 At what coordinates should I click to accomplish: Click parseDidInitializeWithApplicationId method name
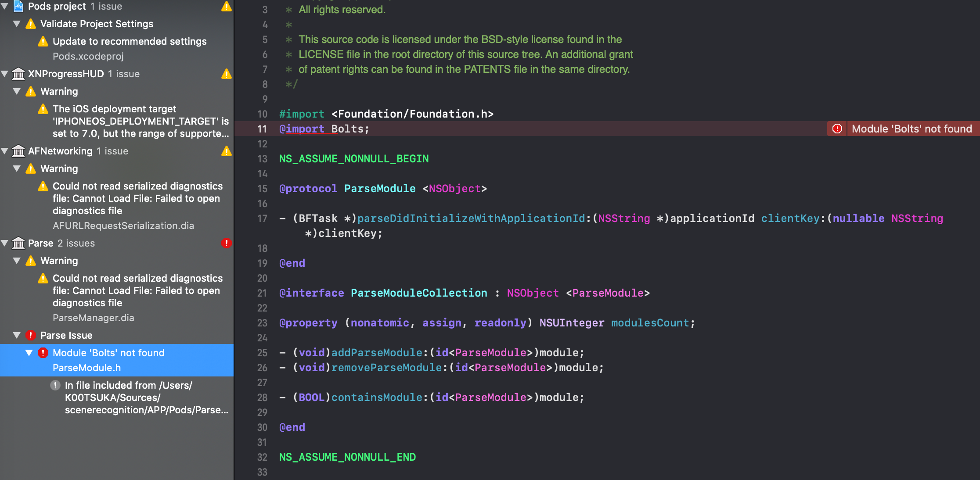coord(471,219)
